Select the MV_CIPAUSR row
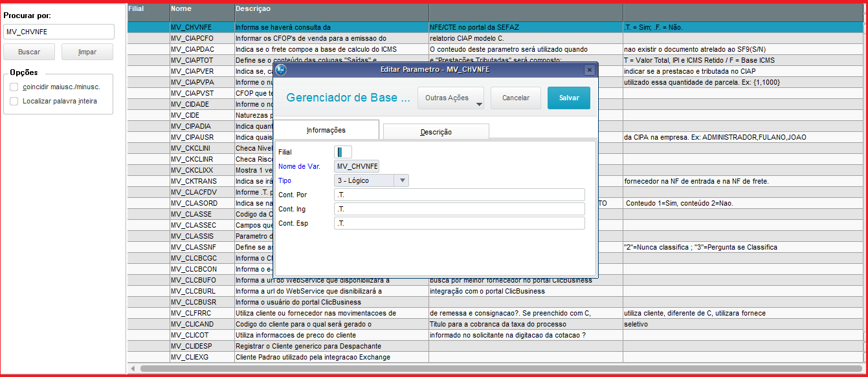Viewport: 868px width, 377px height. 495,137
